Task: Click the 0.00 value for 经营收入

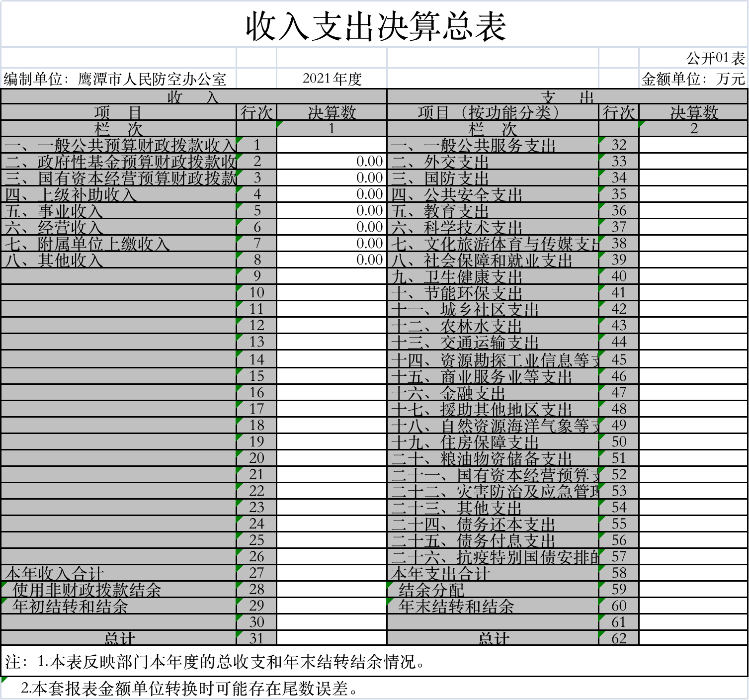Action: 332,227
